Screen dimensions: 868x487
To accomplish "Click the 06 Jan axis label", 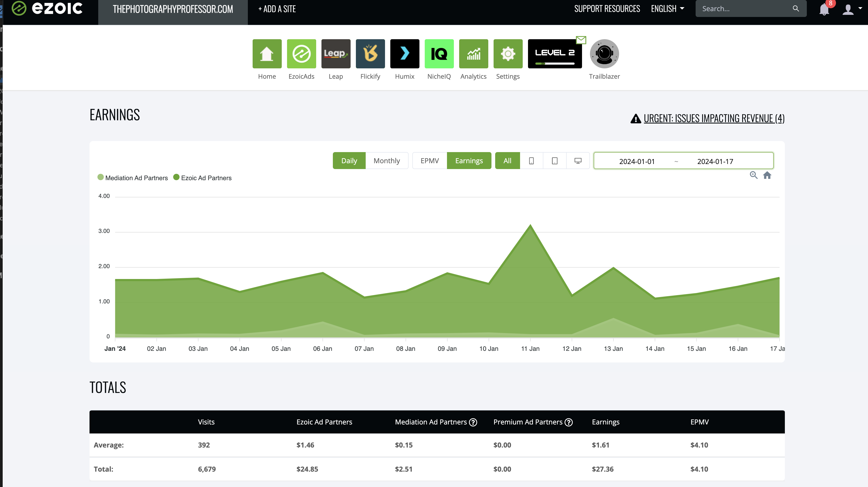I will tap(323, 349).
